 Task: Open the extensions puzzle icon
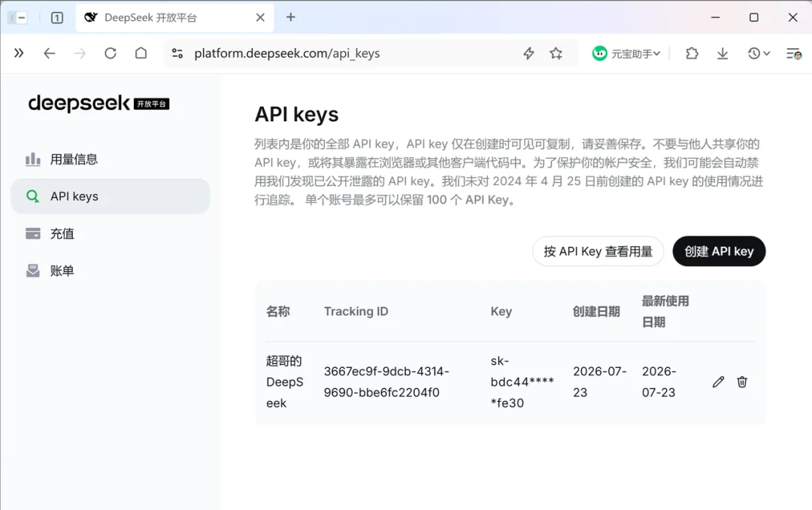pos(692,53)
